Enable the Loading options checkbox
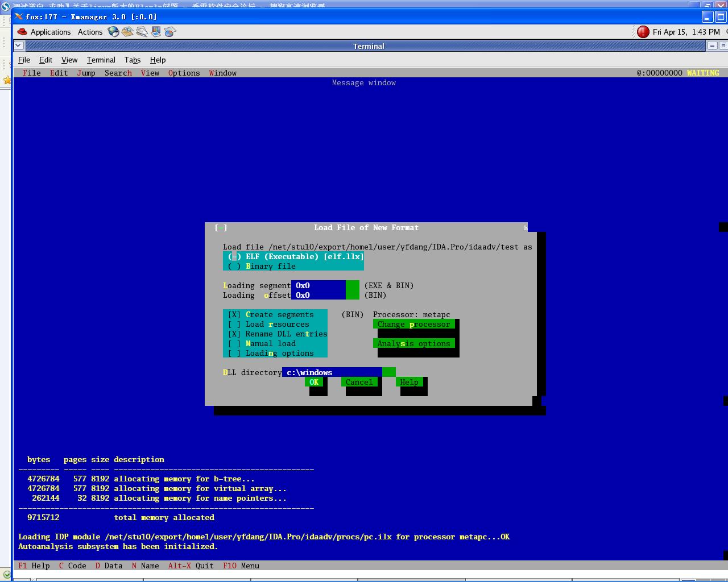Viewport: 728px width, 582px height. pyautogui.click(x=271, y=353)
